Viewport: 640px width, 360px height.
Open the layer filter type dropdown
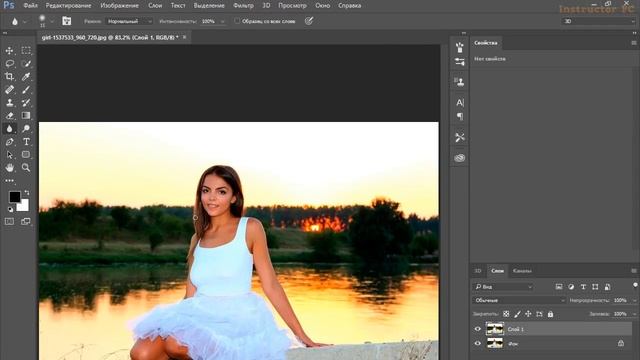503,287
